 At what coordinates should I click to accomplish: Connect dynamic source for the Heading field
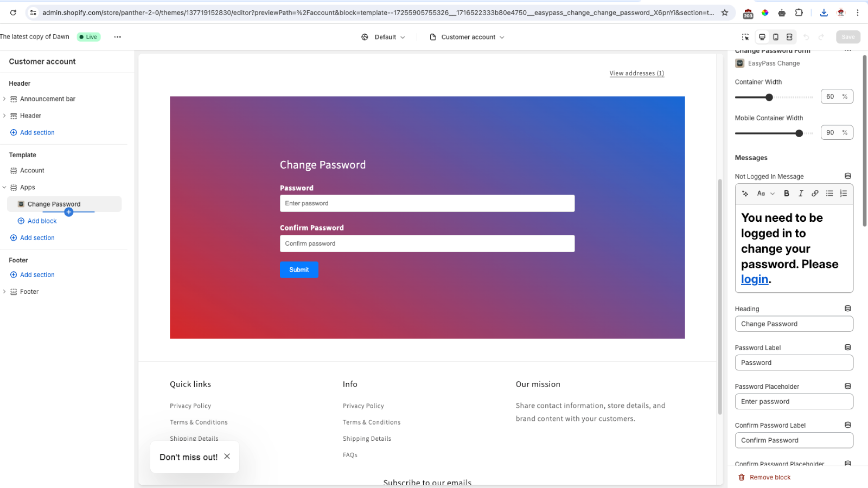(847, 308)
